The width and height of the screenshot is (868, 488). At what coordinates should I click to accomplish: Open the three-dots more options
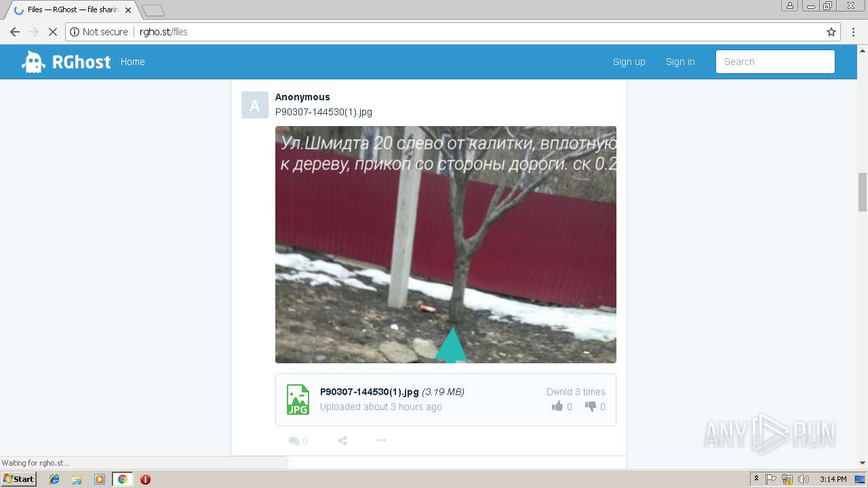pyautogui.click(x=381, y=441)
